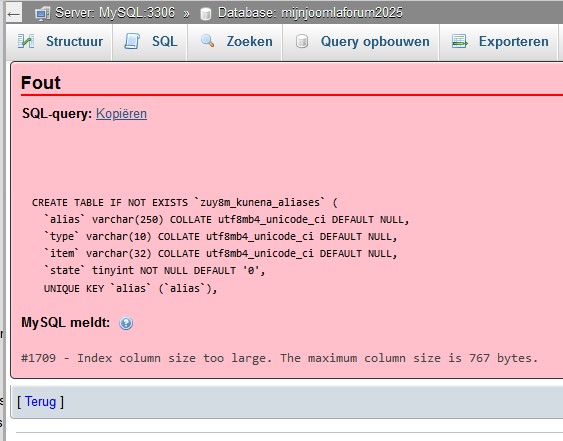Click the magnifier icon for Zoeken

pos(207,41)
